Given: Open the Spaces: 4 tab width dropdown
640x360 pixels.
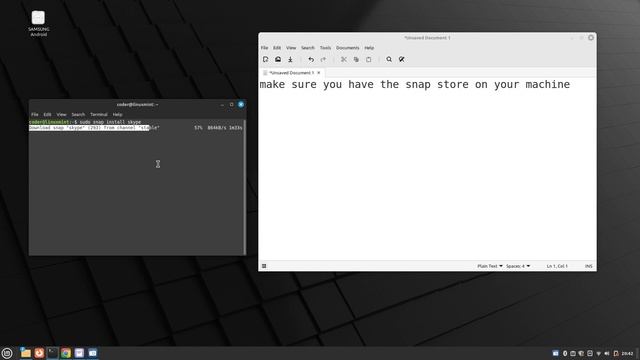Looking at the screenshot, I should click(518, 266).
